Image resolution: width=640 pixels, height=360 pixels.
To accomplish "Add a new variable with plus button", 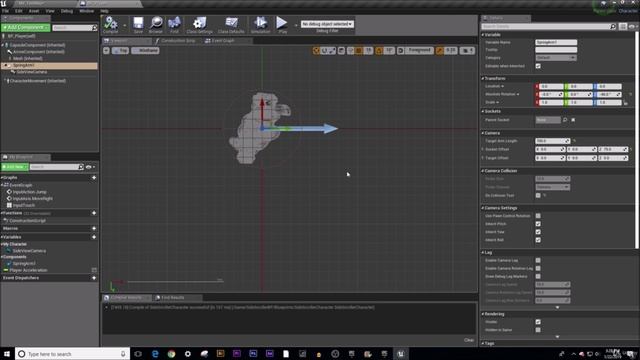I will [x=94, y=237].
